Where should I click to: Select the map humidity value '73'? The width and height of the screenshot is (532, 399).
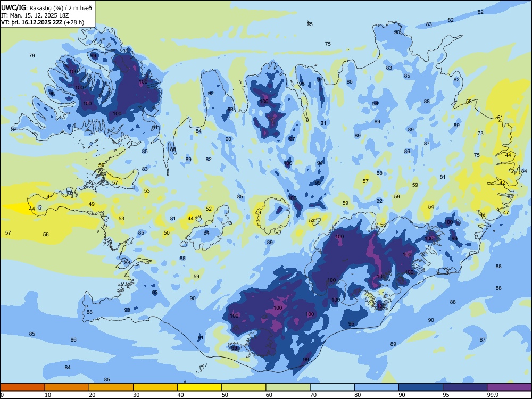tap(480, 134)
